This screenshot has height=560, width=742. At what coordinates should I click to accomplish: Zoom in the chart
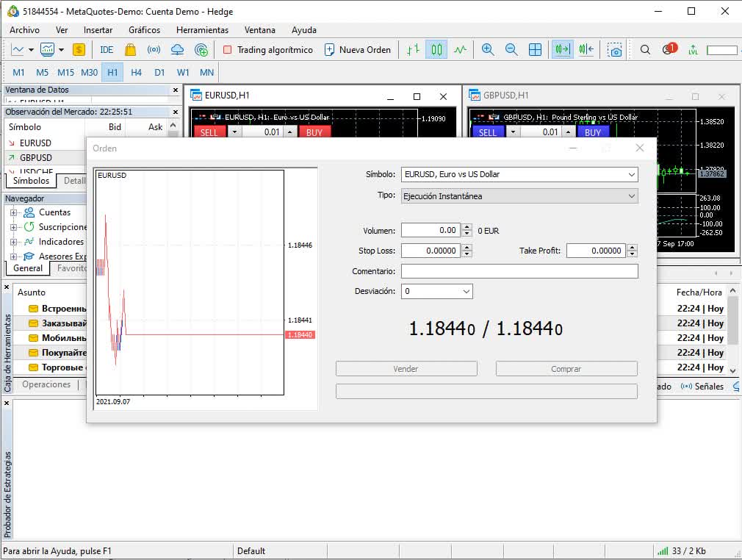pos(487,50)
